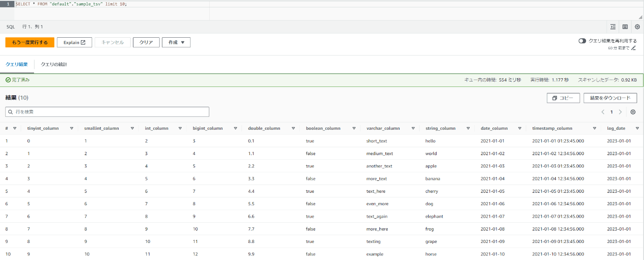Click 結果をダウンロード button
Viewport: 644px width, 260px height.
[x=610, y=98]
